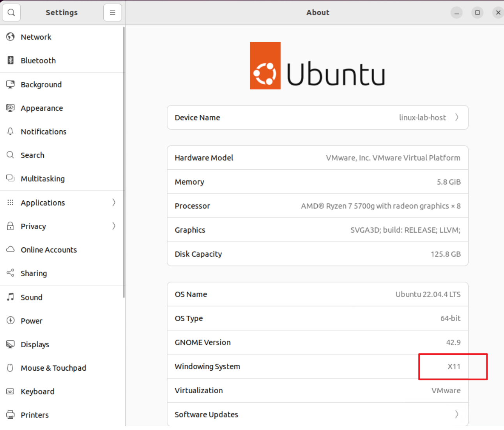Open the settings search magnifier icon
The width and height of the screenshot is (504, 430).
pos(11,12)
